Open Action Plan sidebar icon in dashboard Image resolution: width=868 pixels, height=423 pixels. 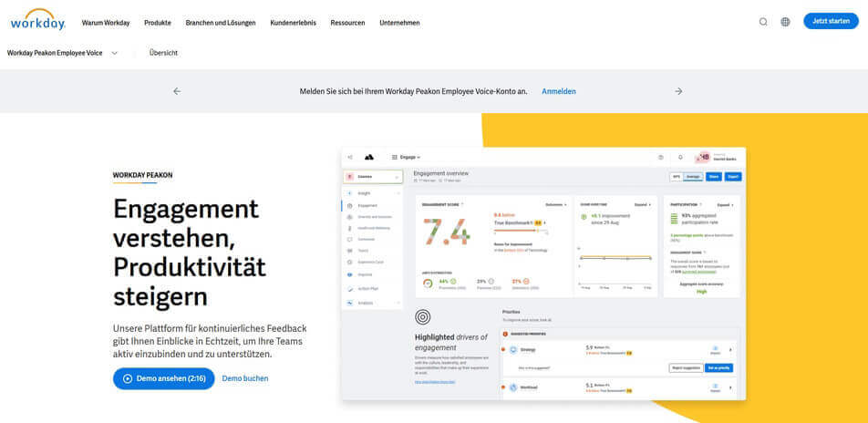click(350, 289)
